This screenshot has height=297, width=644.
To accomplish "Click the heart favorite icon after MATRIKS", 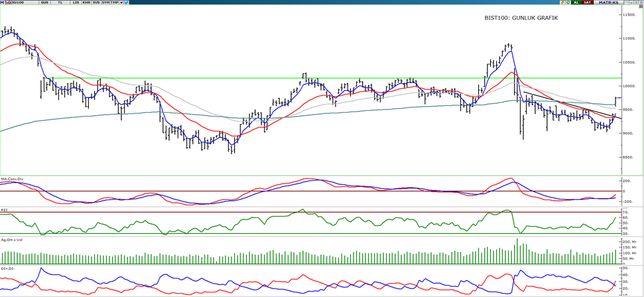I will [626, 3].
